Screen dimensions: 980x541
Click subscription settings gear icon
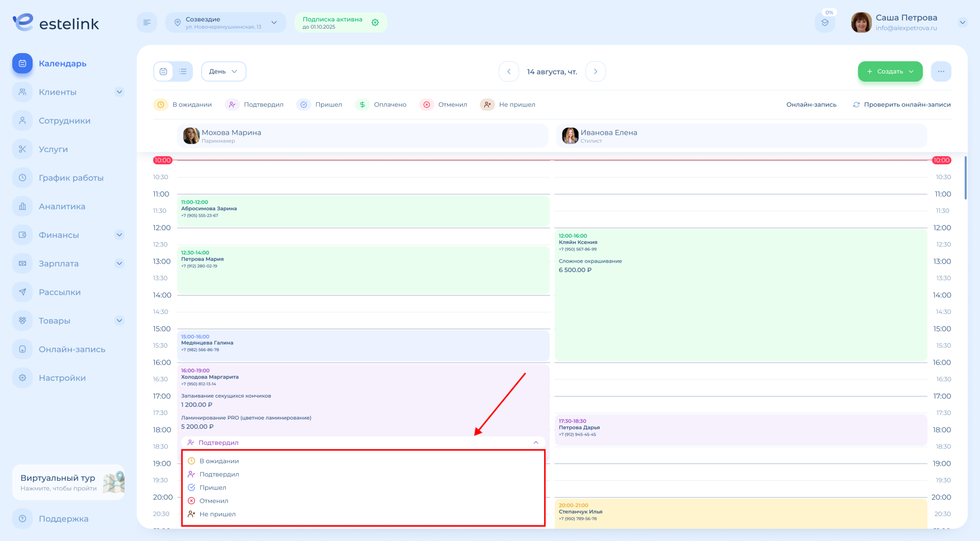click(375, 23)
